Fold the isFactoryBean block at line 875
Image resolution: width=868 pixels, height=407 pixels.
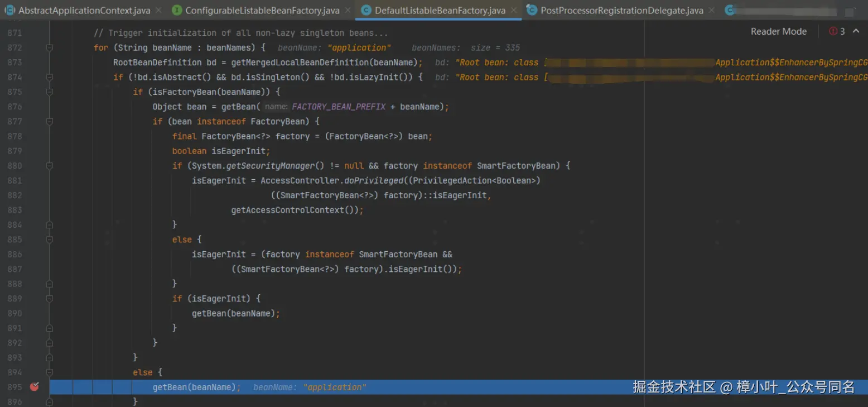click(x=49, y=92)
